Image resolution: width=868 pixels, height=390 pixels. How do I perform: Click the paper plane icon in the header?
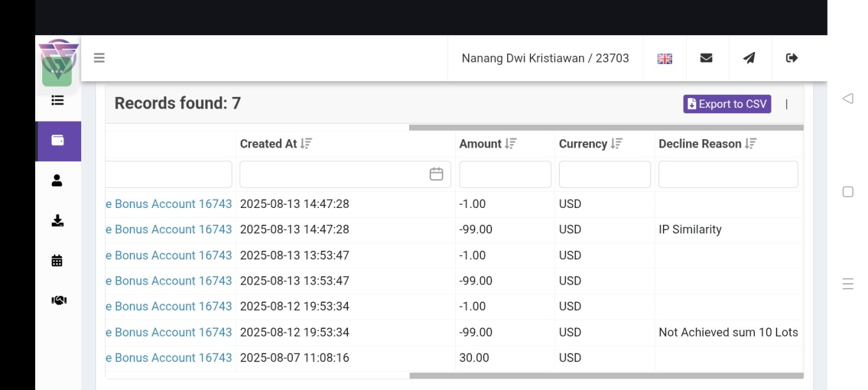point(749,58)
